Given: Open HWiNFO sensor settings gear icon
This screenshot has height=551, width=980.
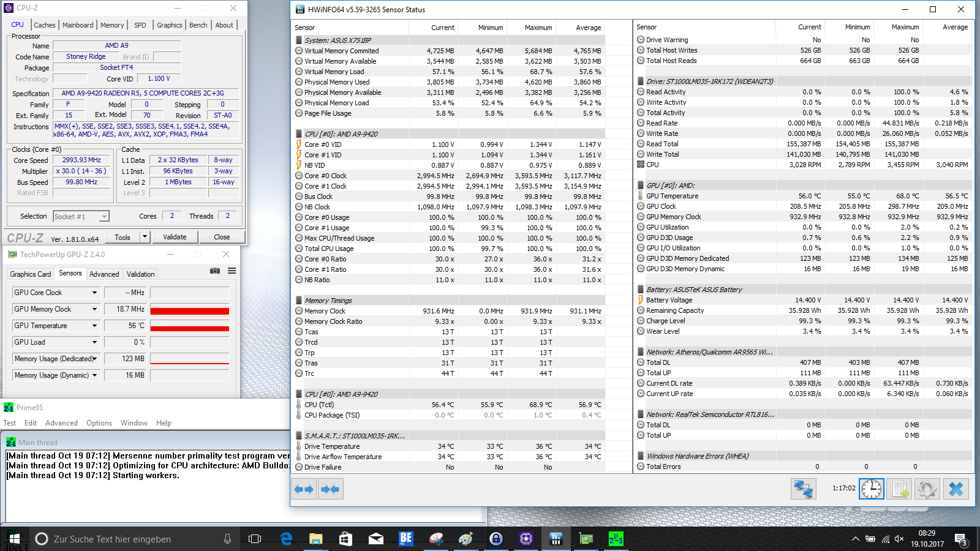Looking at the screenshot, I should tap(927, 489).
